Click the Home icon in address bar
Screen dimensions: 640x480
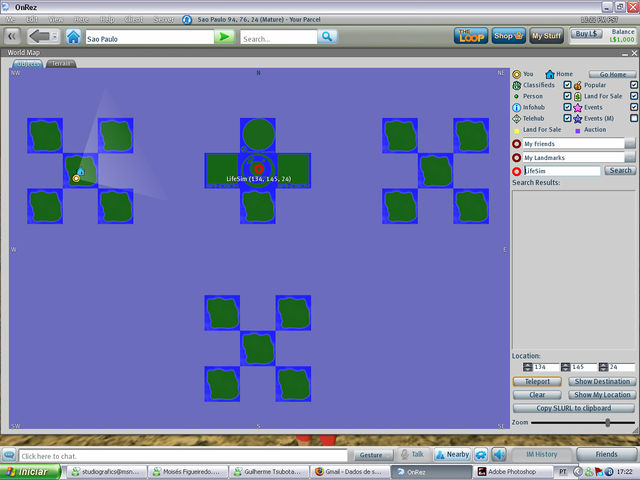point(73,37)
